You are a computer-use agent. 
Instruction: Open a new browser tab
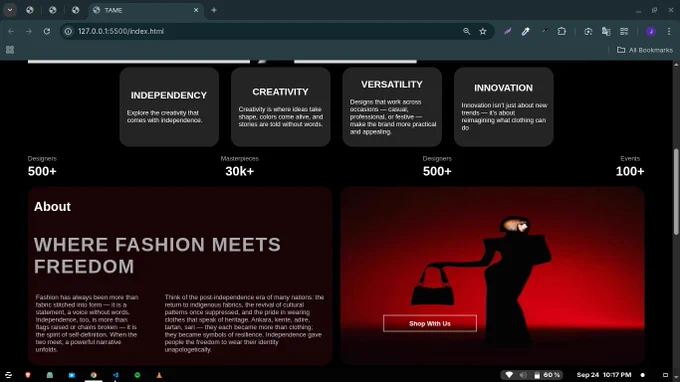pos(214,10)
